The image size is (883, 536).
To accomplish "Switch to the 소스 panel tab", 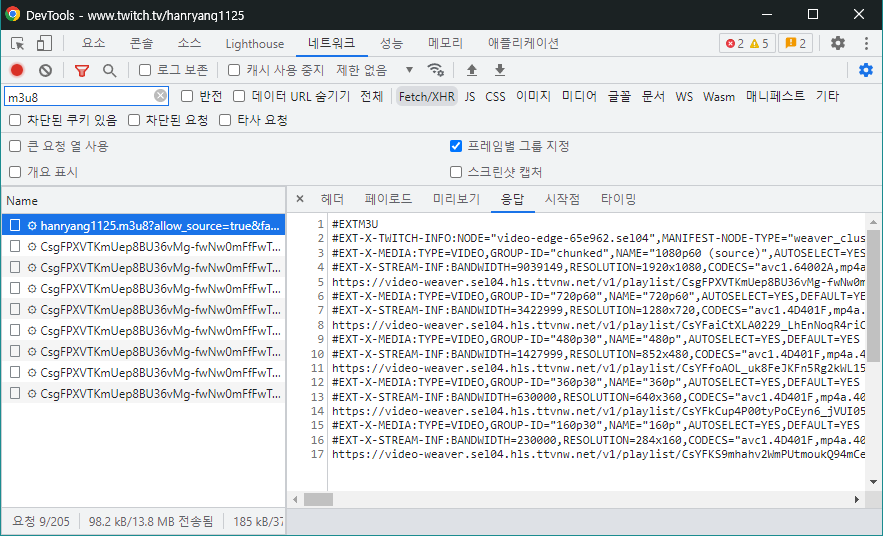I will (x=189, y=43).
